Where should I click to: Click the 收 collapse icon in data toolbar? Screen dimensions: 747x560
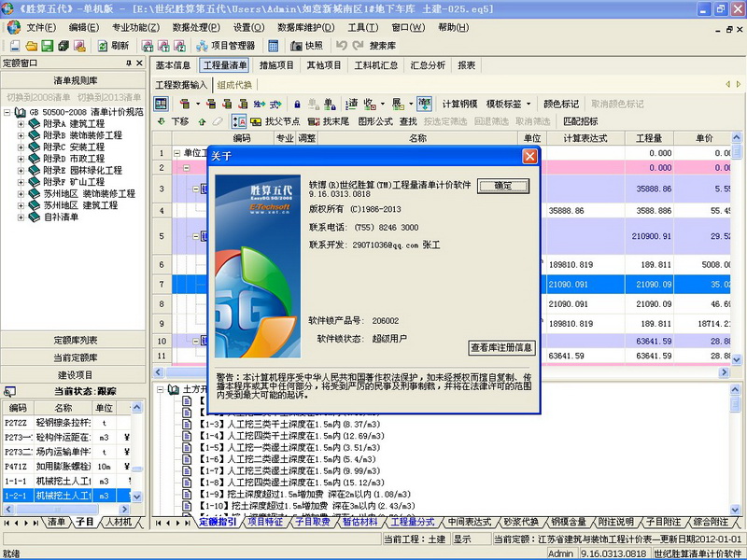click(x=370, y=104)
